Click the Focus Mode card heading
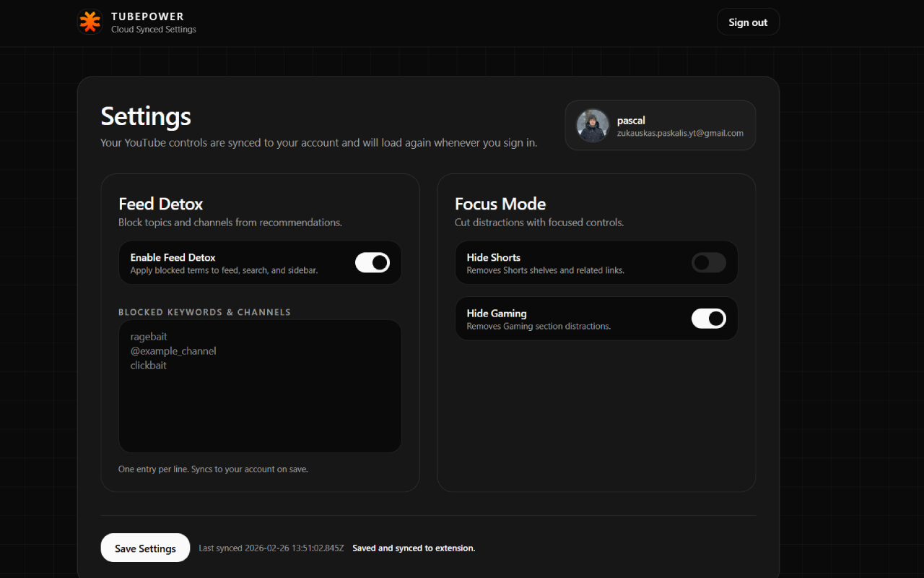The width and height of the screenshot is (924, 578). pyautogui.click(x=500, y=204)
